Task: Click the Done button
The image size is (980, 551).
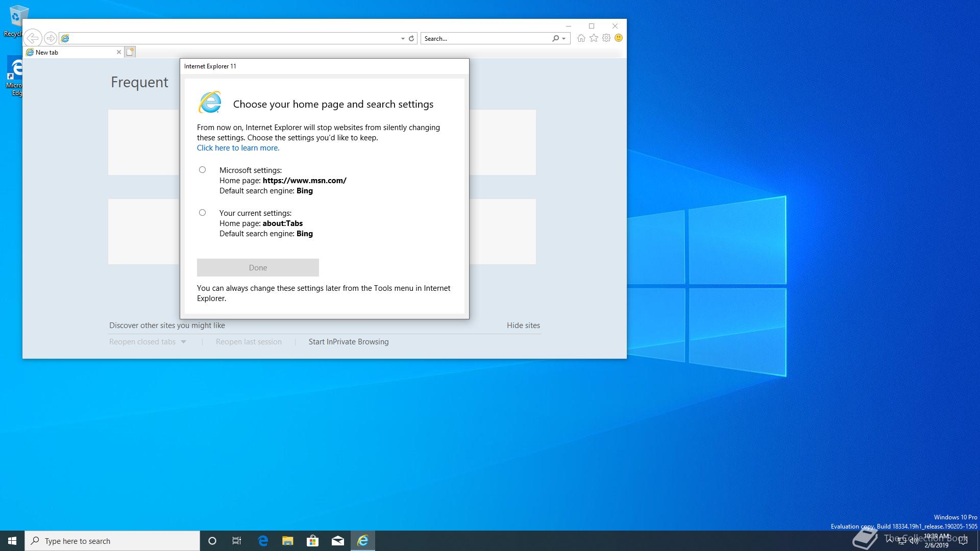Action: pos(258,268)
